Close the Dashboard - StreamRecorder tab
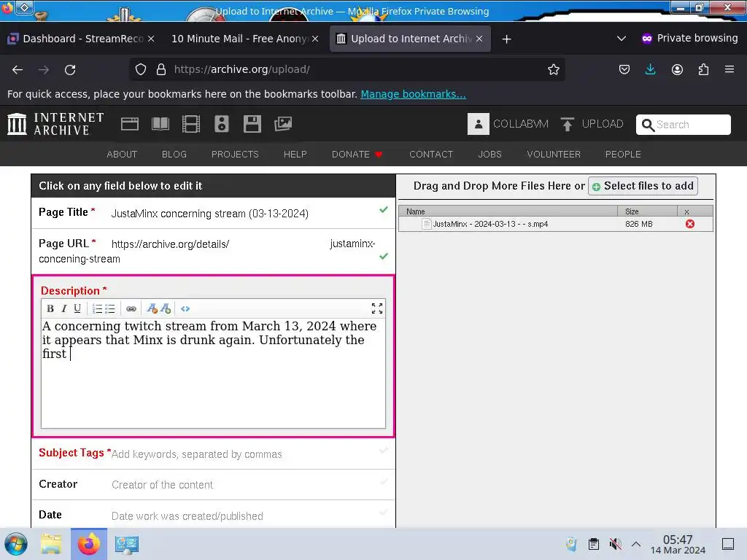This screenshot has height=560, width=747. [x=151, y=39]
